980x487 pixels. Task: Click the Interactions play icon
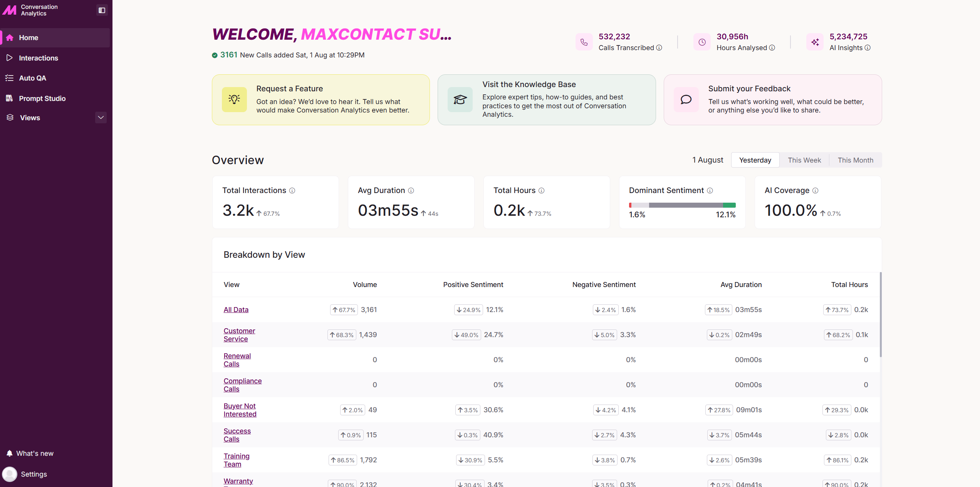(x=10, y=58)
